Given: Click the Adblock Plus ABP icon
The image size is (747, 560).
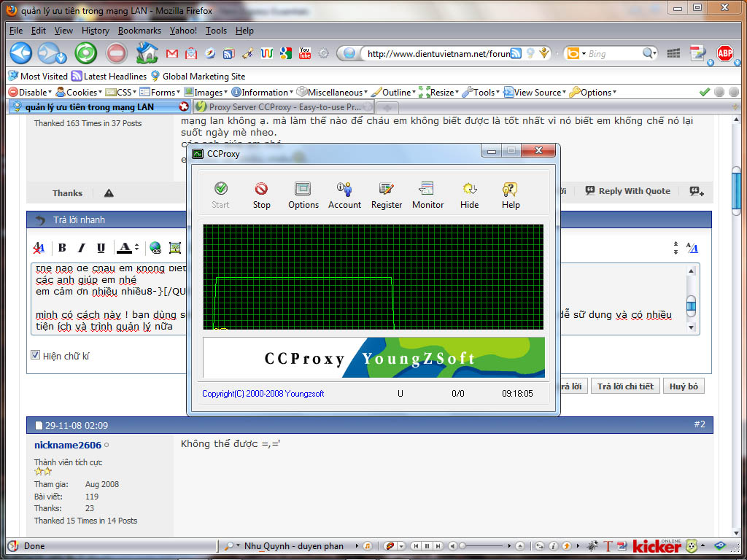Looking at the screenshot, I should pos(724,53).
